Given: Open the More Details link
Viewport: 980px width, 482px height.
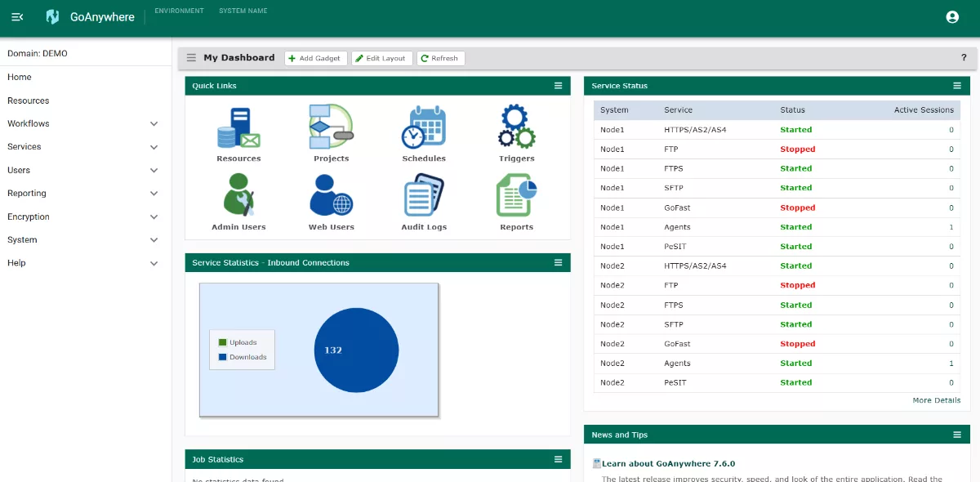Looking at the screenshot, I should click(x=937, y=400).
